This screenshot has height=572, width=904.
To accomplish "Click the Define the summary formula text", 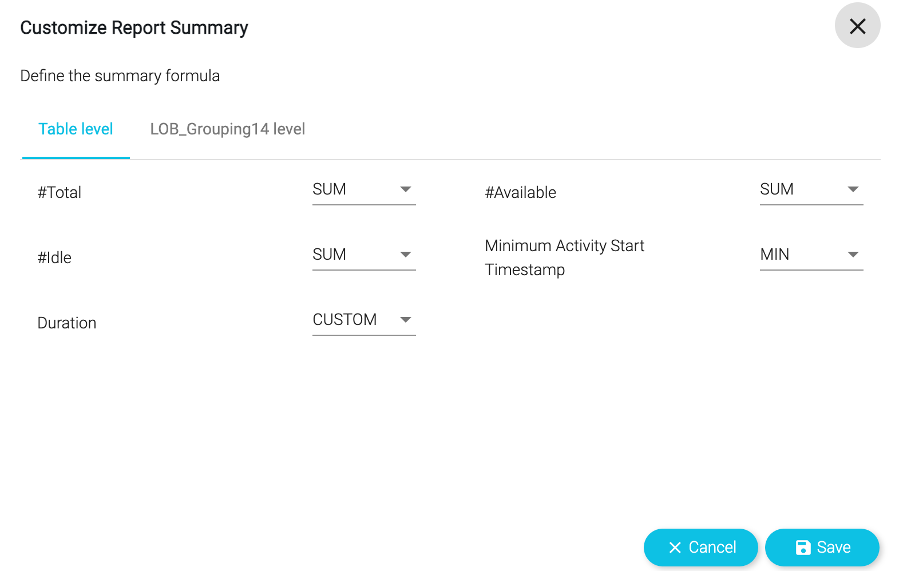I will pyautogui.click(x=120, y=76).
